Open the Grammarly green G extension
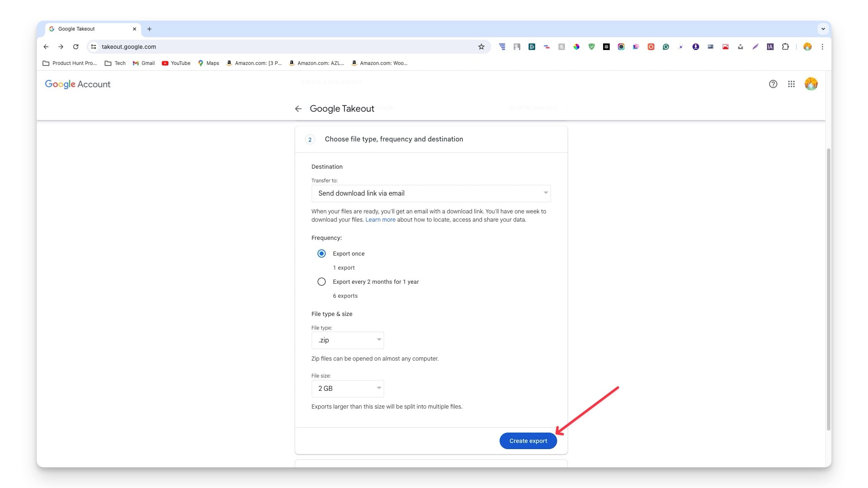The height and width of the screenshot is (488, 868). 666,47
